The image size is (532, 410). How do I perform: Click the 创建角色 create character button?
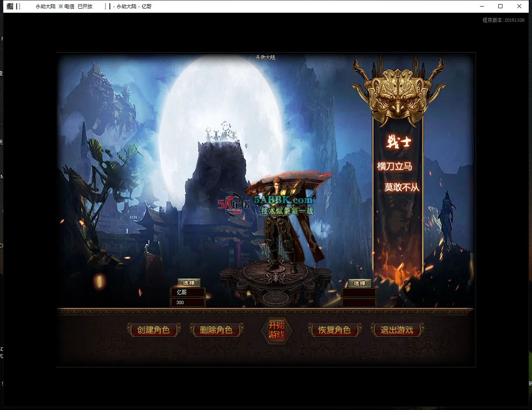tap(154, 330)
